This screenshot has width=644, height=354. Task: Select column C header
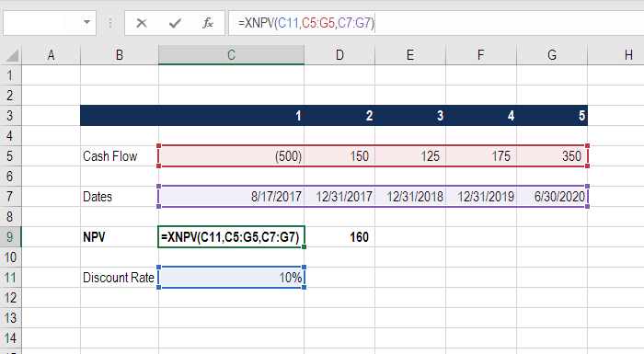[231, 55]
